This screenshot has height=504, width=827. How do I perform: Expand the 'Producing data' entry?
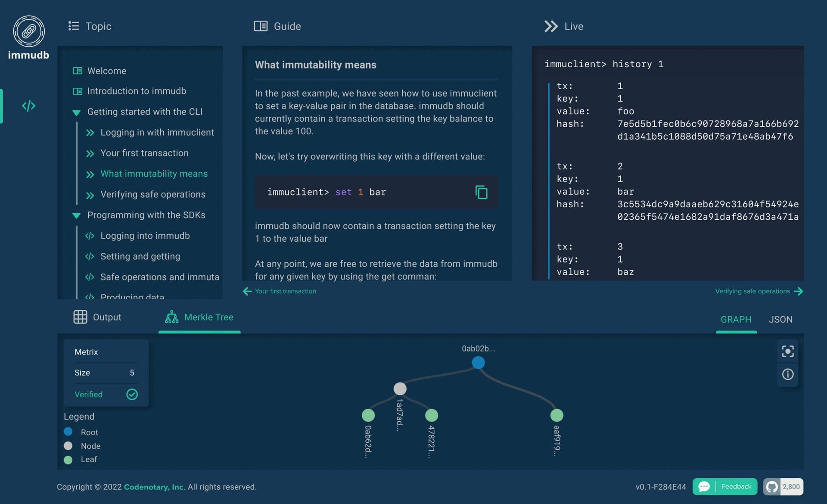[132, 297]
